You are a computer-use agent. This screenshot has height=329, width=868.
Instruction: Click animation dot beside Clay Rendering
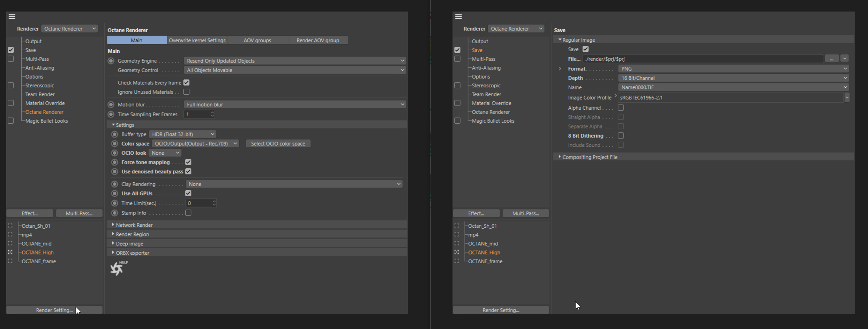114,184
